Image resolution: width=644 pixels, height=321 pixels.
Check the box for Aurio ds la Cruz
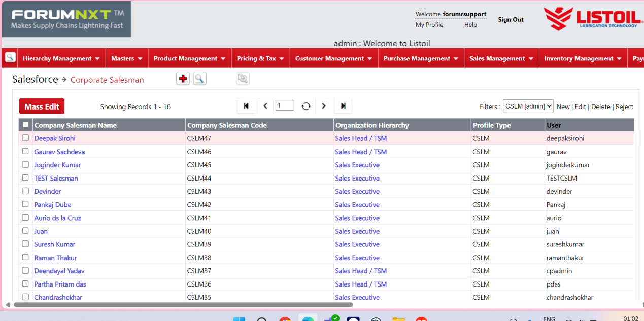pos(25,218)
